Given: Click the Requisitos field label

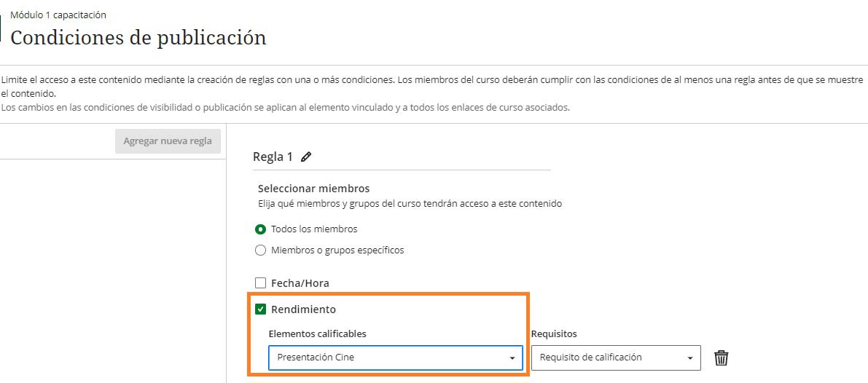Looking at the screenshot, I should click(554, 333).
